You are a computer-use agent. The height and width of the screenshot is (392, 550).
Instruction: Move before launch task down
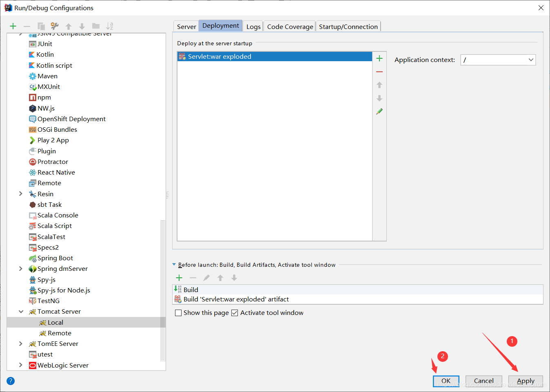pos(234,278)
